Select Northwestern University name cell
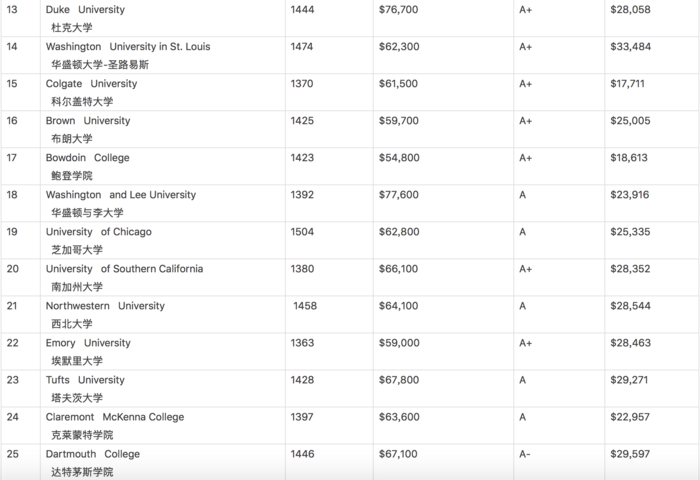The image size is (700, 480). click(x=105, y=306)
